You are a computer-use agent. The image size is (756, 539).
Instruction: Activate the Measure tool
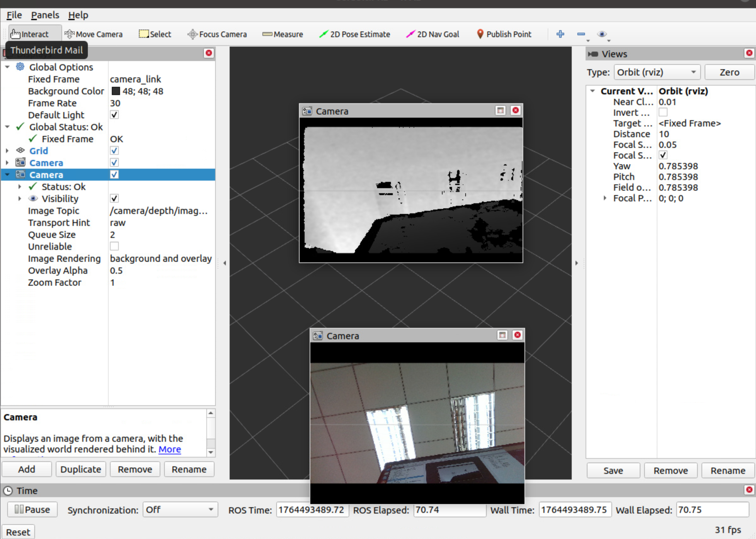[283, 34]
